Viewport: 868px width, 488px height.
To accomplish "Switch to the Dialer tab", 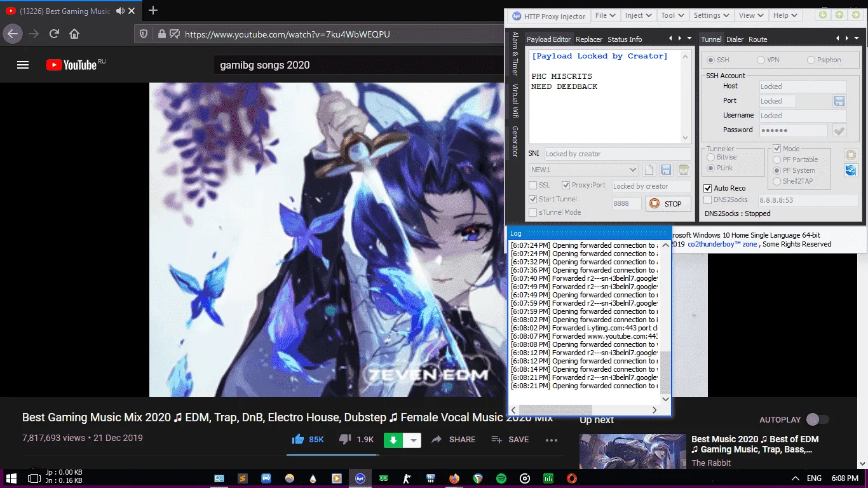I will tap(735, 39).
